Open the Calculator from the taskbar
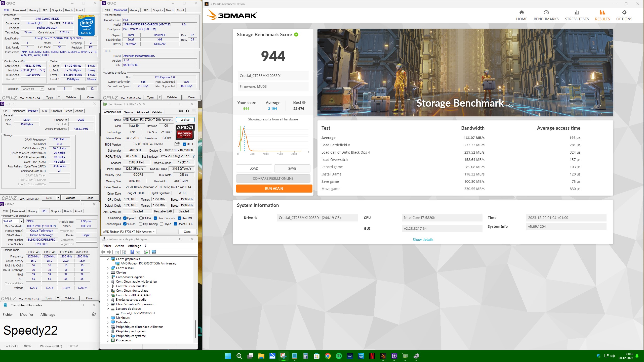Viewport: 644px width, 362px height. tap(305, 356)
